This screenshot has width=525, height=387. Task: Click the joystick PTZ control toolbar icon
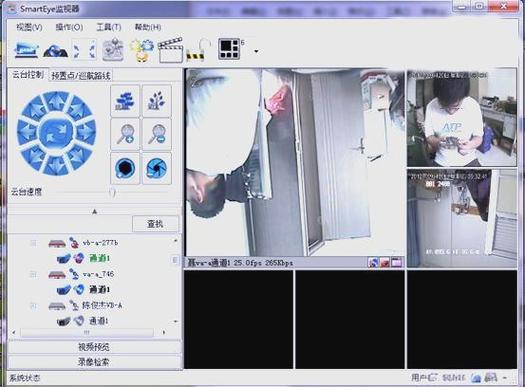(x=113, y=50)
